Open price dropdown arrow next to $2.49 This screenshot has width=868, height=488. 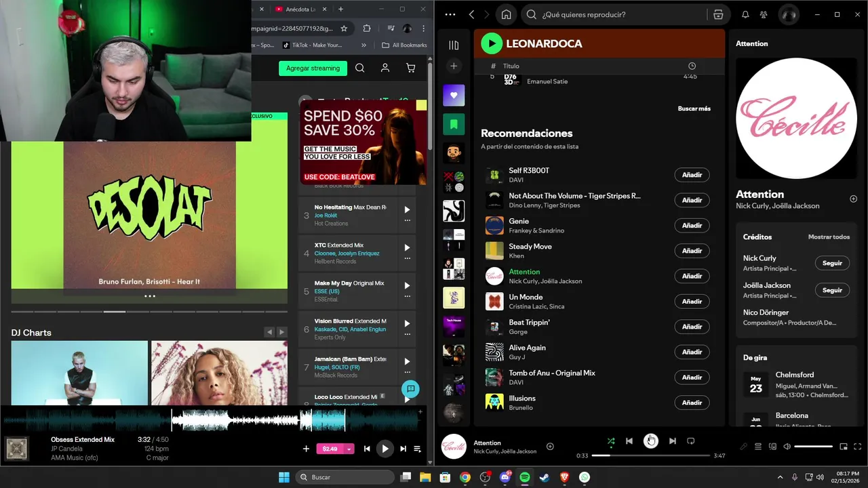pos(349,449)
